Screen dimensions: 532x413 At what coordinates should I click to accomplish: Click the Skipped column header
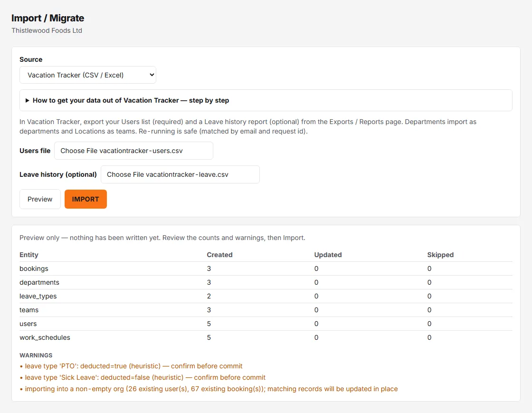tap(440, 255)
